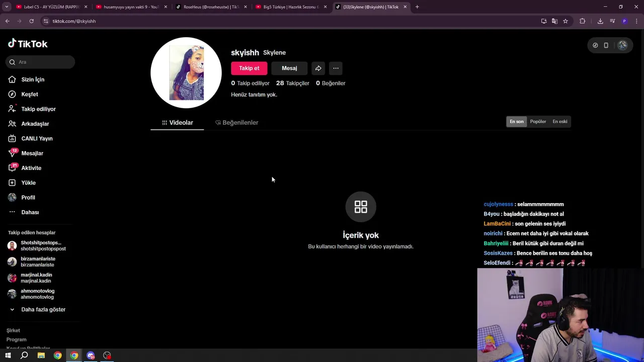Click the browser reload button

(x=31, y=21)
